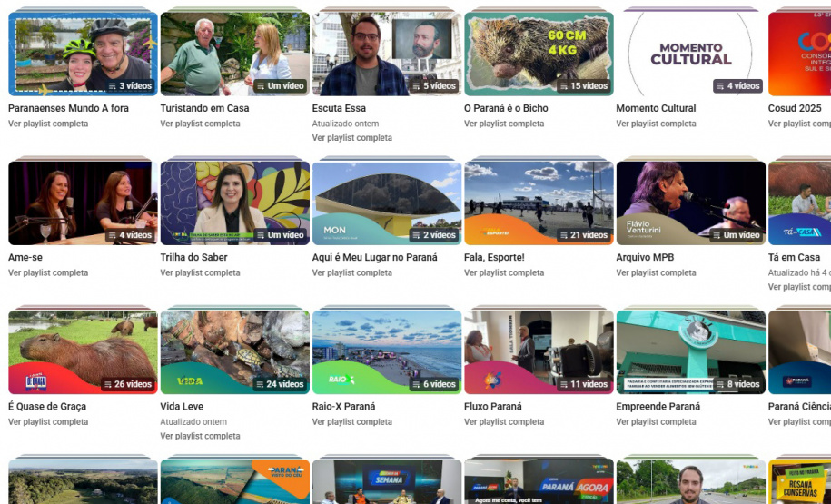Open the Empreende Paraná playlist thumbnail

(691, 352)
